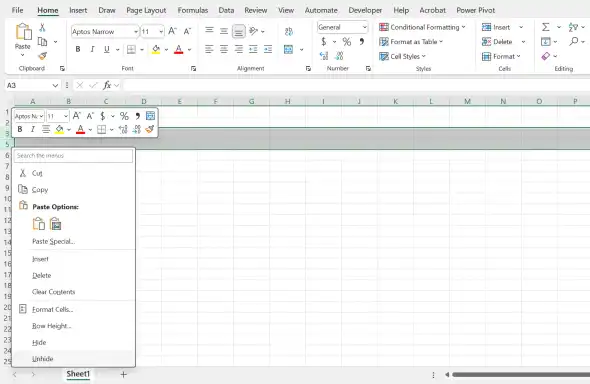Screen dimensions: 590x384
Task: Click the Insert Function fx icon
Action: [x=107, y=85]
